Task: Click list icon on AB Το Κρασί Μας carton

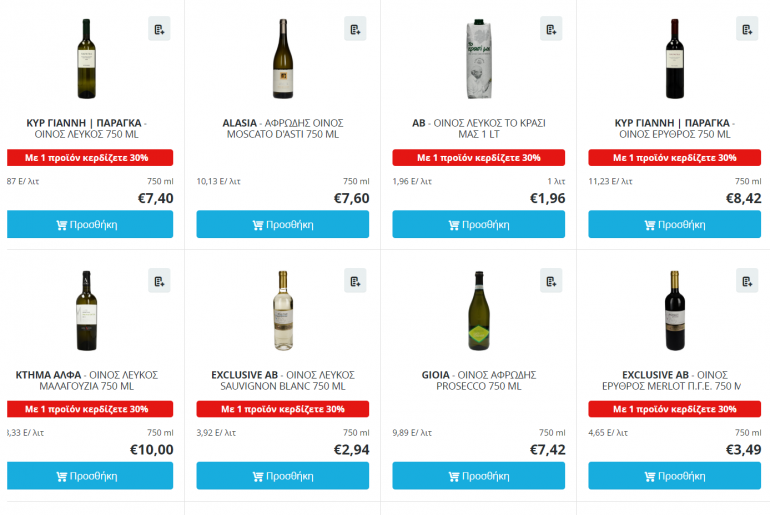Action: coord(551,29)
